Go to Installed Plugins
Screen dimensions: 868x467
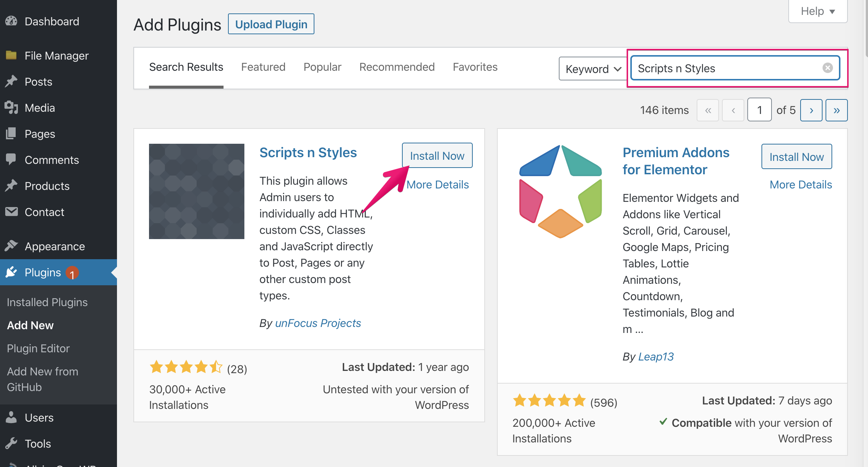pyautogui.click(x=47, y=302)
